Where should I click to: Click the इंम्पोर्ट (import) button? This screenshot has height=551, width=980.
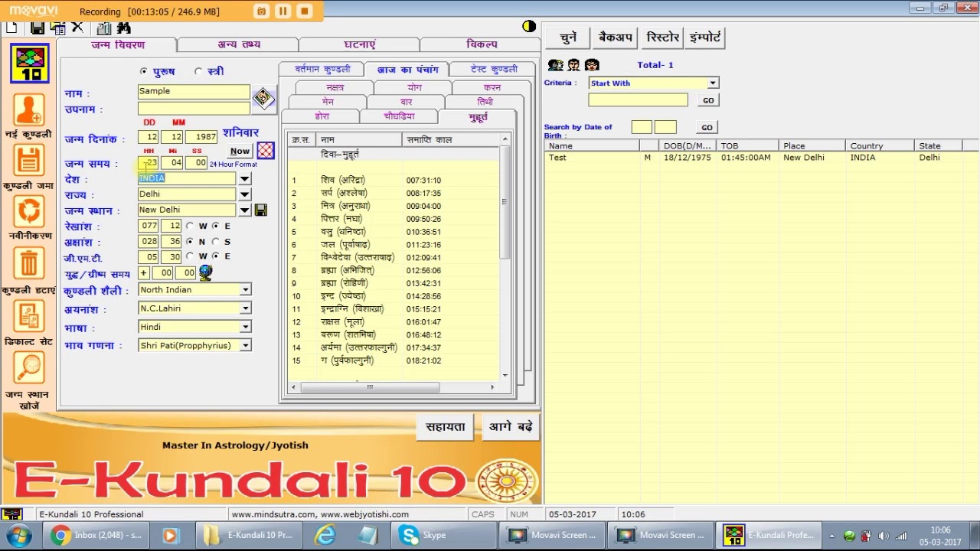coord(704,37)
